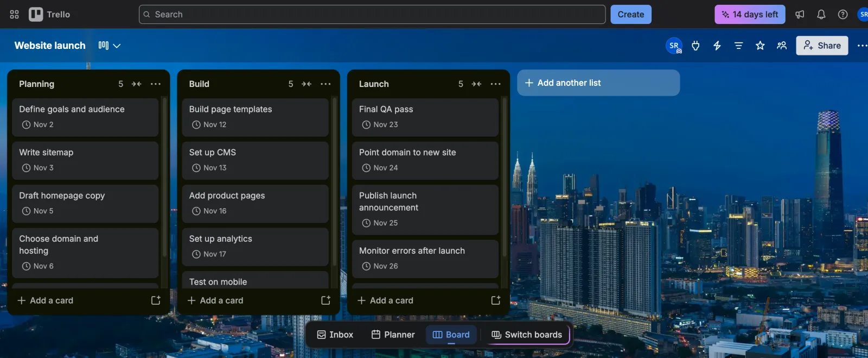Open the Publish launch announcement card
The image size is (868, 358).
(x=425, y=209)
